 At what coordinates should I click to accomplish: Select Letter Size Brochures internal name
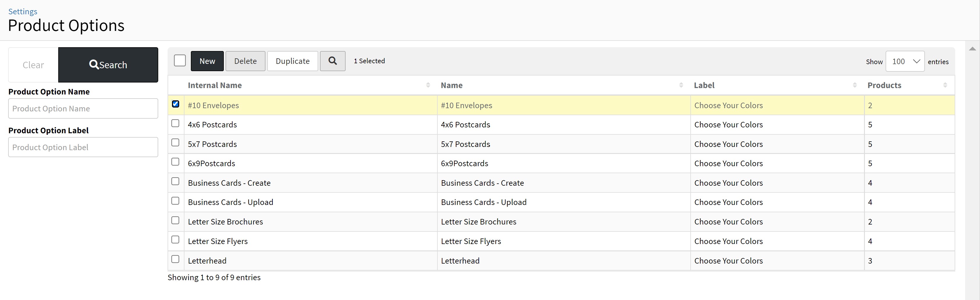[225, 222]
